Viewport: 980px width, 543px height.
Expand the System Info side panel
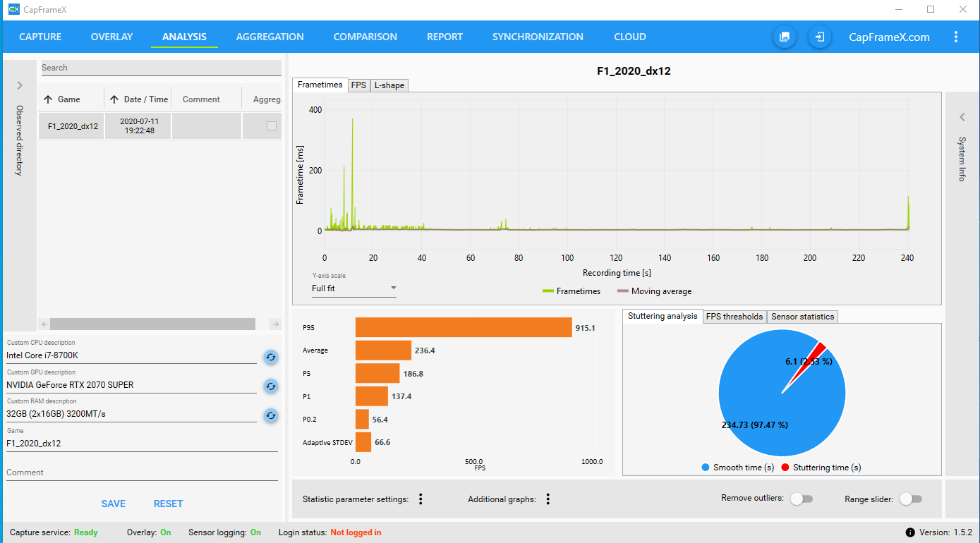pos(962,117)
